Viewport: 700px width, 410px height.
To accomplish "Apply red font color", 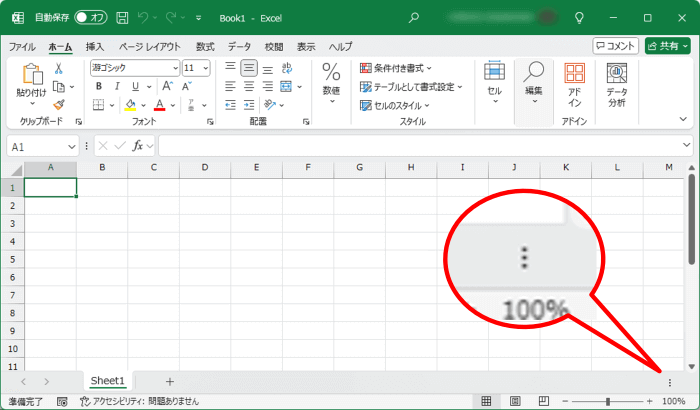I will coord(159,105).
